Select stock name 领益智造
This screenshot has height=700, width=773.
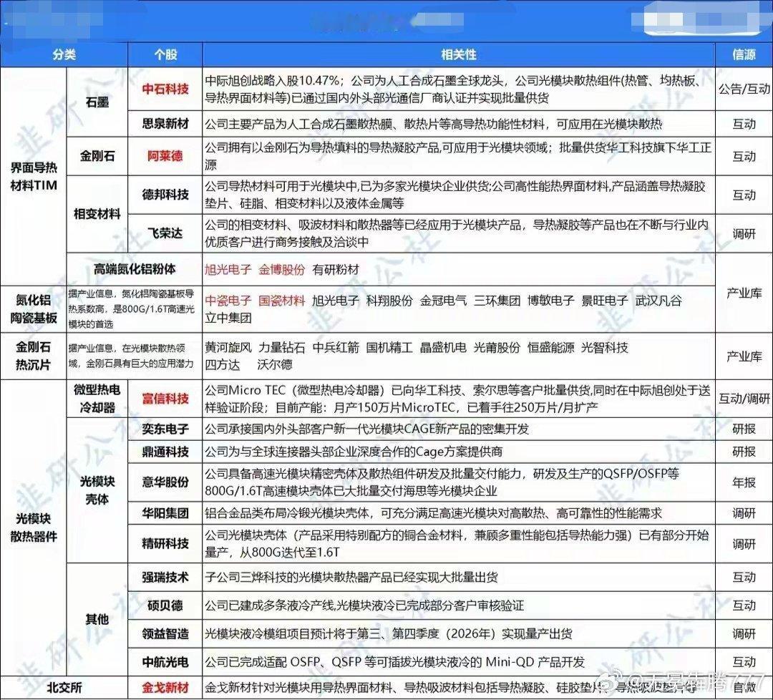click(165, 633)
